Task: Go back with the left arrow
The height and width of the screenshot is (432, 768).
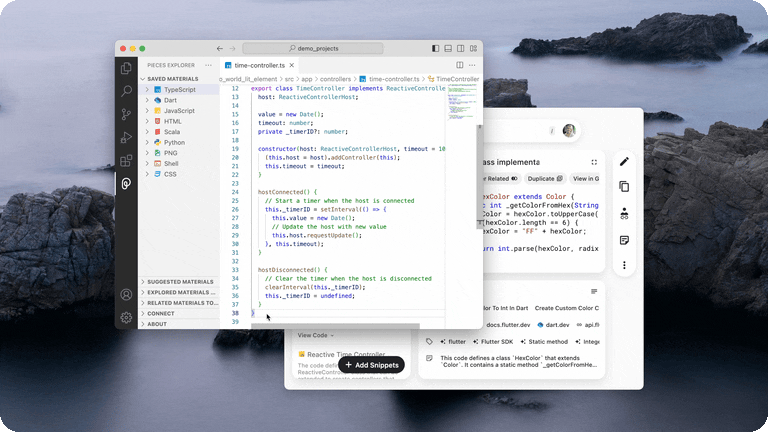Action: (219, 48)
